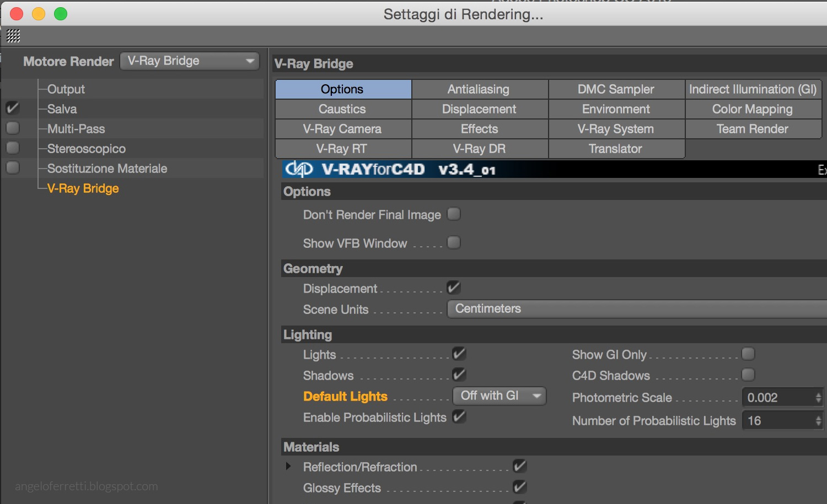
Task: Select Sostituzione Materiale in the tree
Action: pyautogui.click(x=107, y=169)
